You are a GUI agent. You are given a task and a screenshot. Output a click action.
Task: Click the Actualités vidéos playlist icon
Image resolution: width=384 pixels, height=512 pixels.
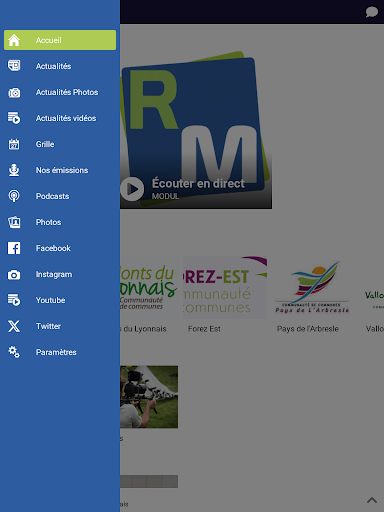14,118
